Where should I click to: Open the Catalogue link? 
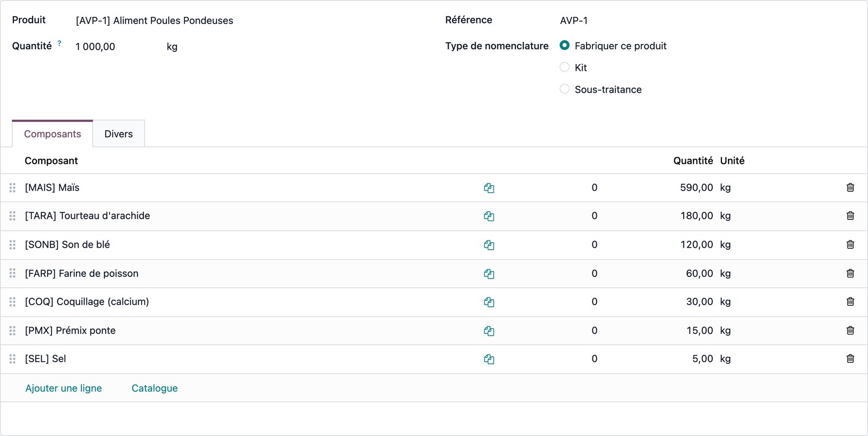pos(155,388)
